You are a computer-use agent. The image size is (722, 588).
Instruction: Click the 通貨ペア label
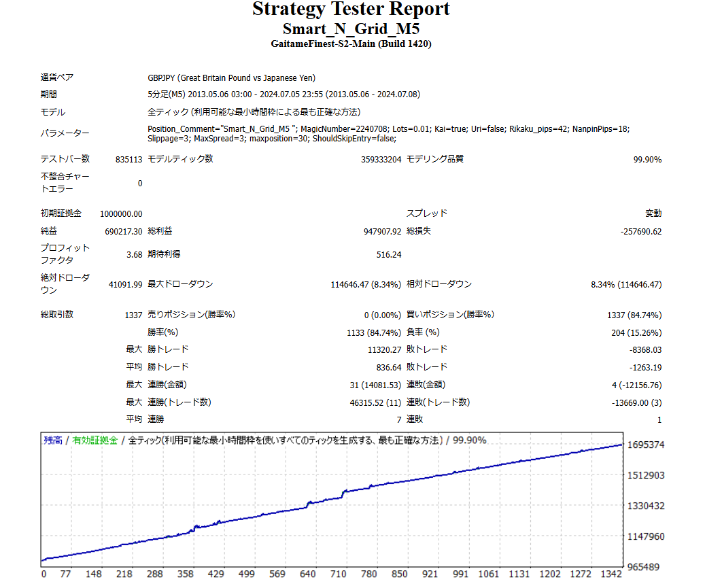[x=57, y=77]
